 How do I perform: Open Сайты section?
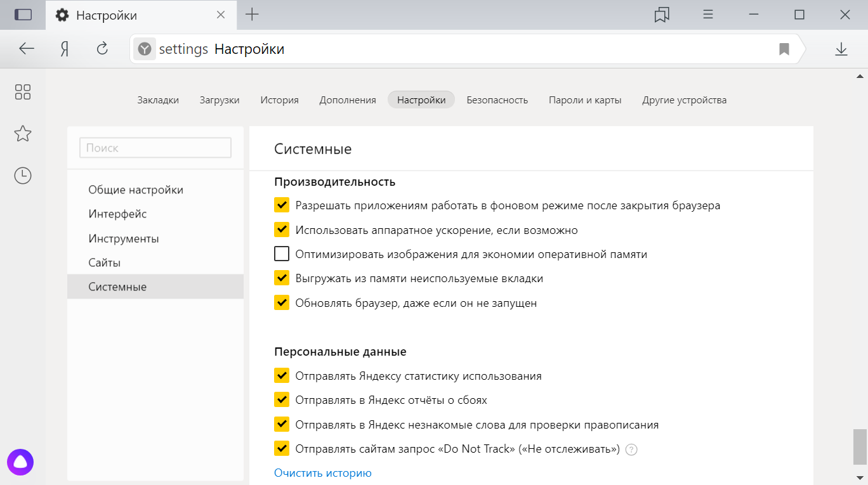tap(155, 262)
